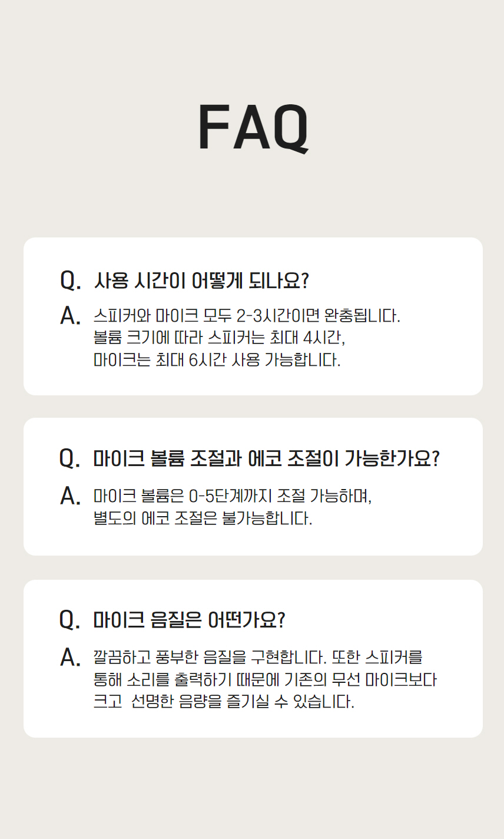Click the line saying echo control is 불가능

point(203,518)
